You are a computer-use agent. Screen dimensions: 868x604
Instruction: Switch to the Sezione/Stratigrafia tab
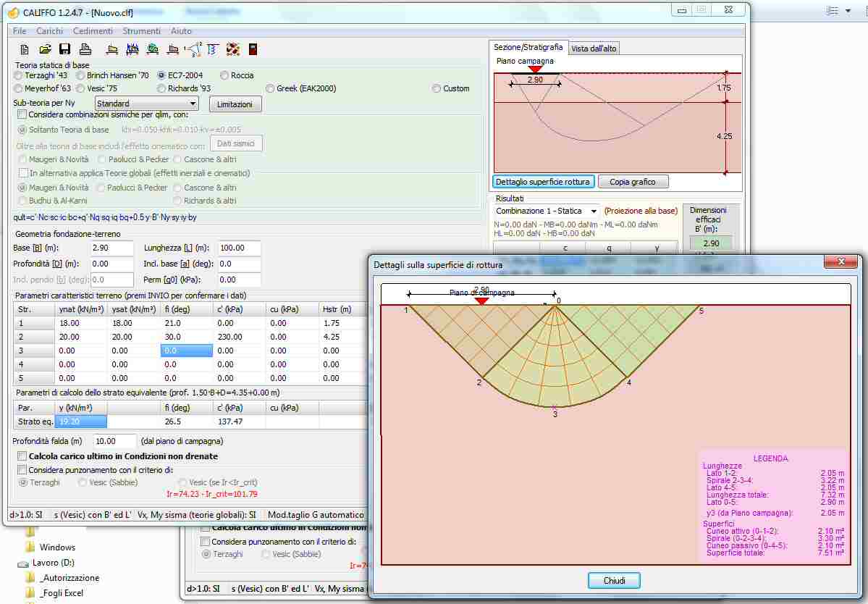point(528,48)
